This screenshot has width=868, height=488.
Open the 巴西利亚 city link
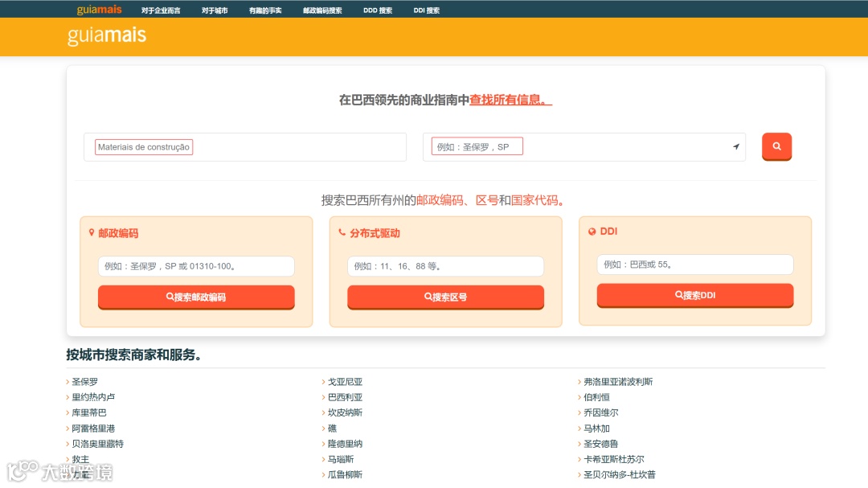pos(345,397)
